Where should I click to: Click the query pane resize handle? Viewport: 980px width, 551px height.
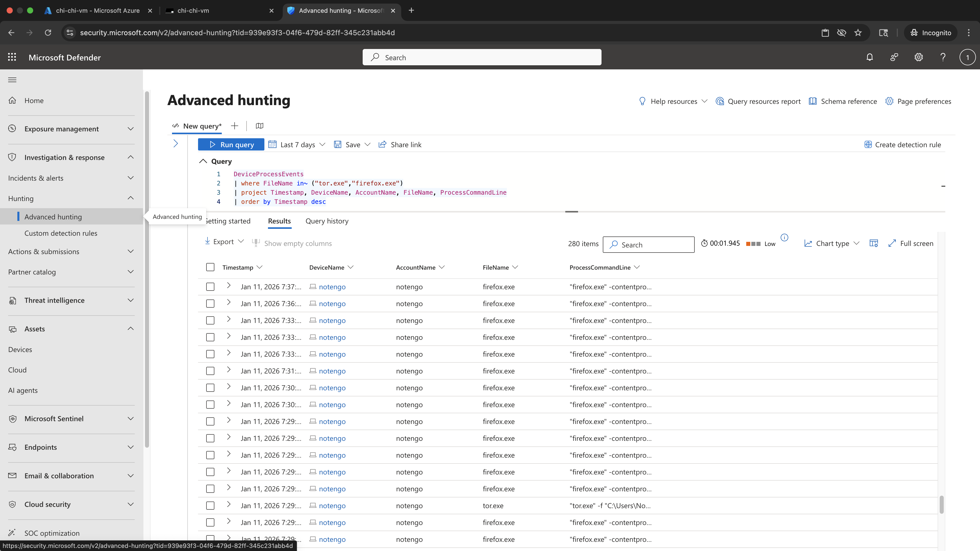tap(571, 211)
